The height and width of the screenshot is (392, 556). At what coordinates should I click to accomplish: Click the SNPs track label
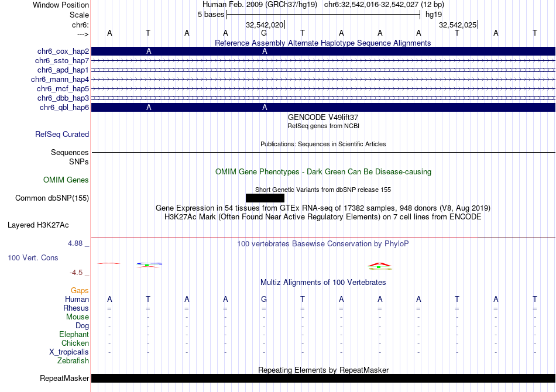[x=79, y=161]
